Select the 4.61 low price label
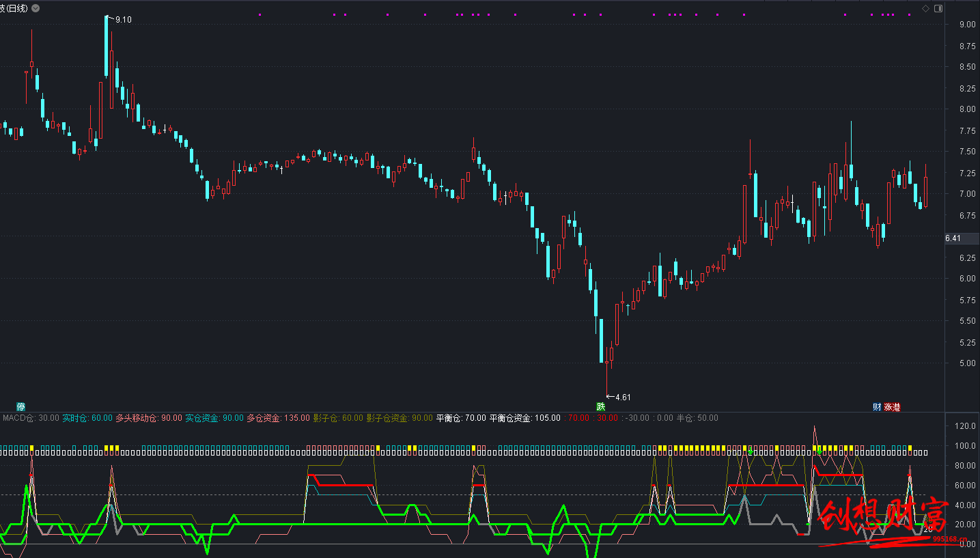The width and height of the screenshot is (980, 558). tap(623, 397)
